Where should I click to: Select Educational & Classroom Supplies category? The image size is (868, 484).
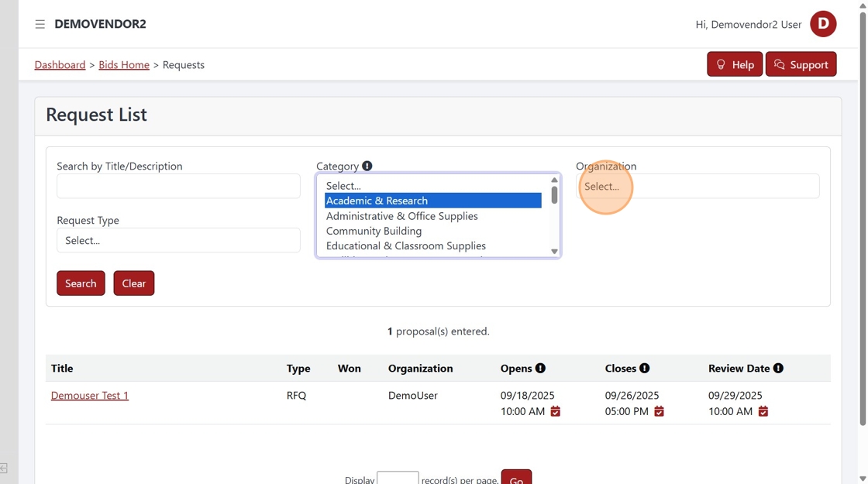pyautogui.click(x=433, y=245)
